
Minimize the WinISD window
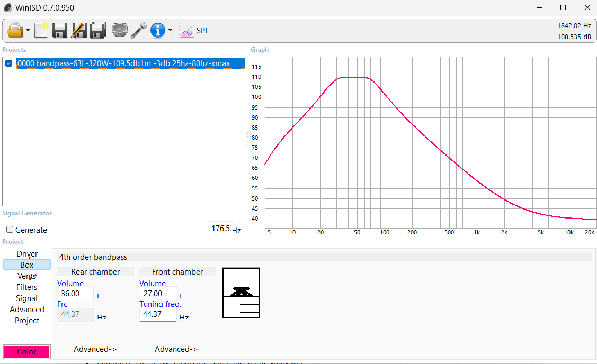539,7
